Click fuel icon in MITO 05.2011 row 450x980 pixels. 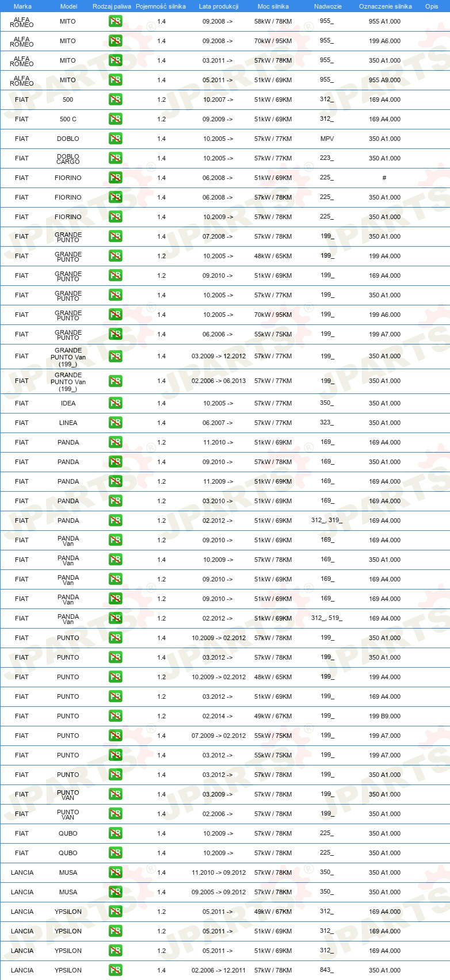[x=115, y=80]
